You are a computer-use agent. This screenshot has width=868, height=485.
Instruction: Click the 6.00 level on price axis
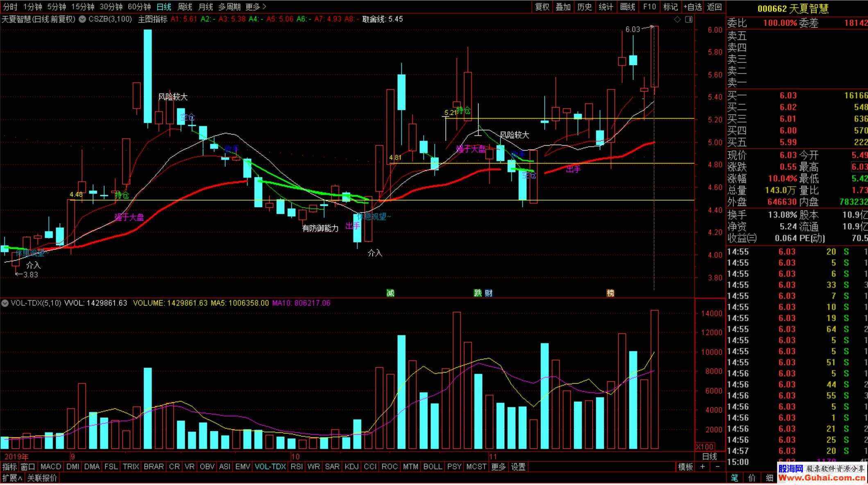[x=715, y=30]
